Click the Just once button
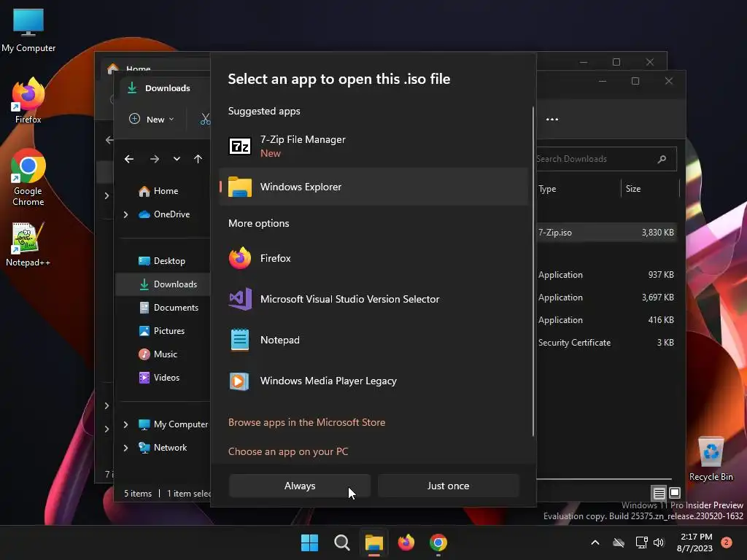This screenshot has height=560, width=747. click(x=448, y=486)
